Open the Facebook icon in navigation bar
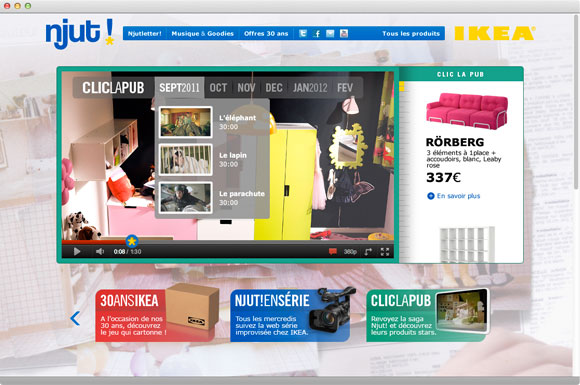Viewport: 580px width, 385px height. click(316, 34)
